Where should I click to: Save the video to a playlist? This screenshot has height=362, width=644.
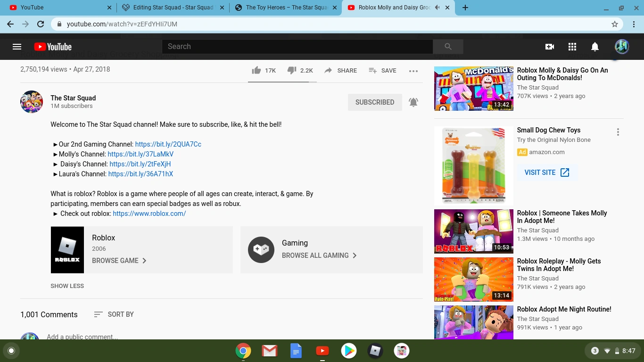coord(382,71)
